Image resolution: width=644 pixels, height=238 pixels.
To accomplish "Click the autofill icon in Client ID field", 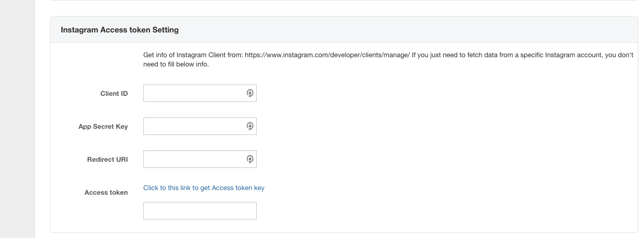I will (x=250, y=93).
